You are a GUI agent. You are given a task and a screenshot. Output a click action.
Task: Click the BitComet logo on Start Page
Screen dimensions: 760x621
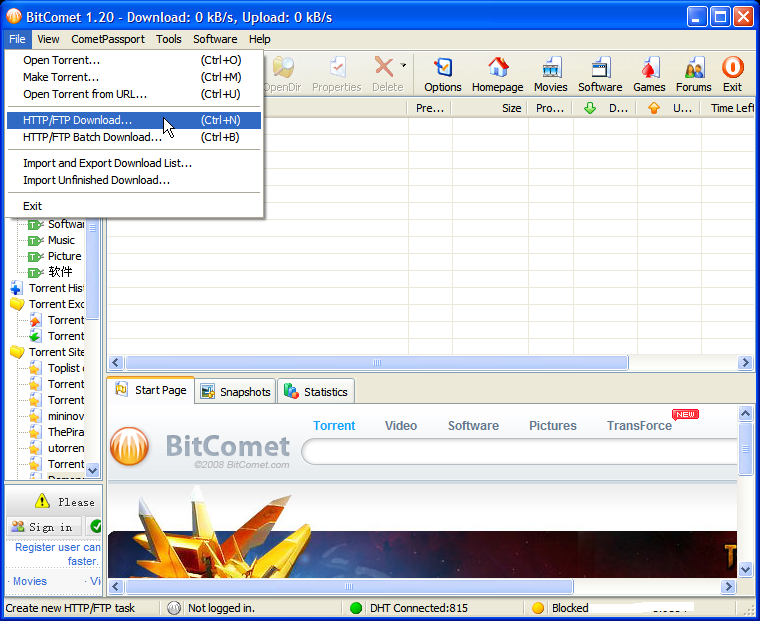pyautogui.click(x=129, y=446)
